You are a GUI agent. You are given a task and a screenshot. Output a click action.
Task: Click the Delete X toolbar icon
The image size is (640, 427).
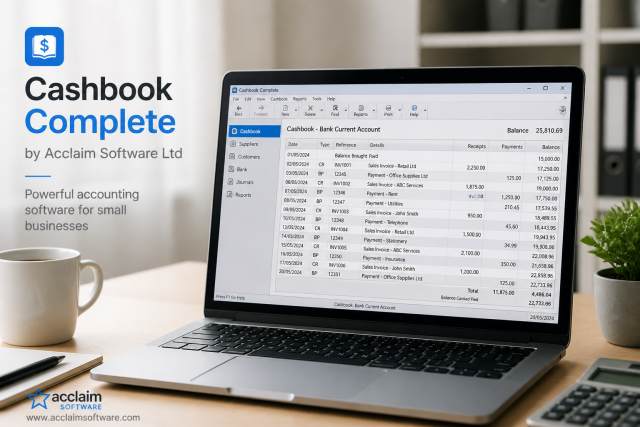pos(310,108)
